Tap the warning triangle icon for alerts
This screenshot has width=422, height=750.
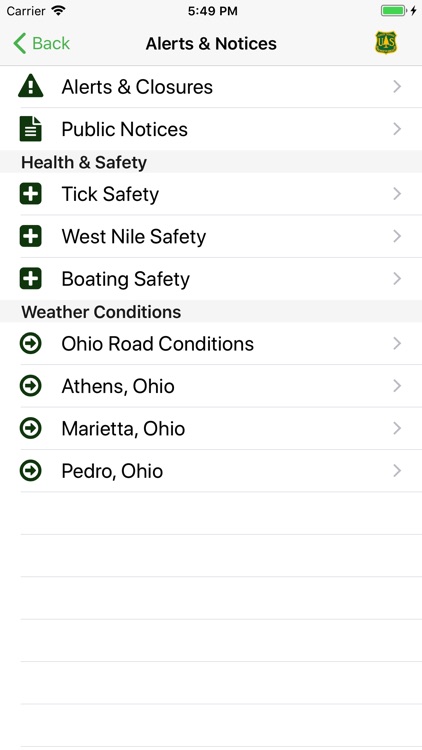(x=31, y=86)
